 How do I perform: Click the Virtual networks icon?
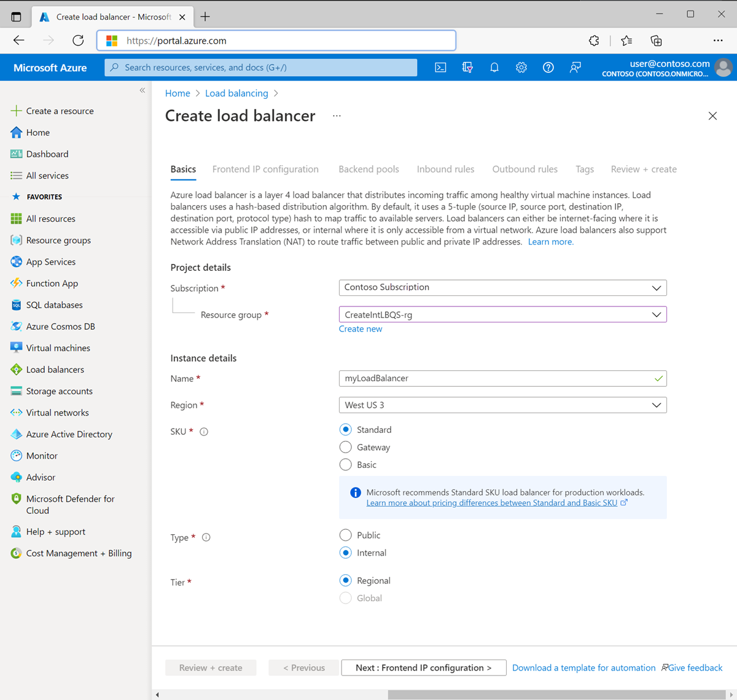(x=16, y=413)
